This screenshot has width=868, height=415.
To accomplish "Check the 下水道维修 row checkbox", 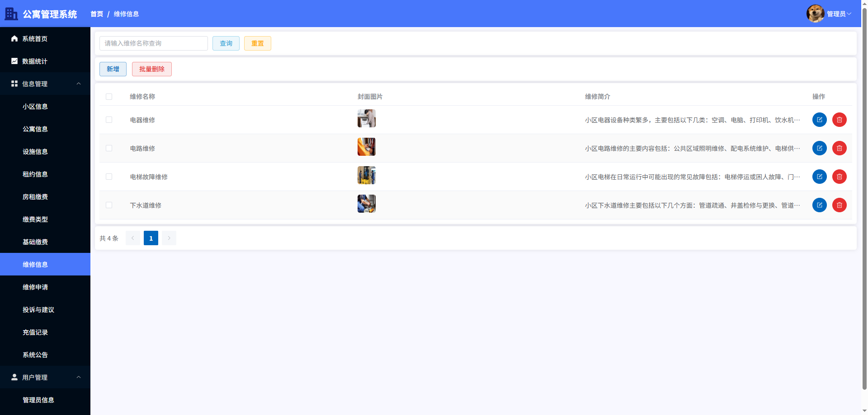I will [109, 205].
